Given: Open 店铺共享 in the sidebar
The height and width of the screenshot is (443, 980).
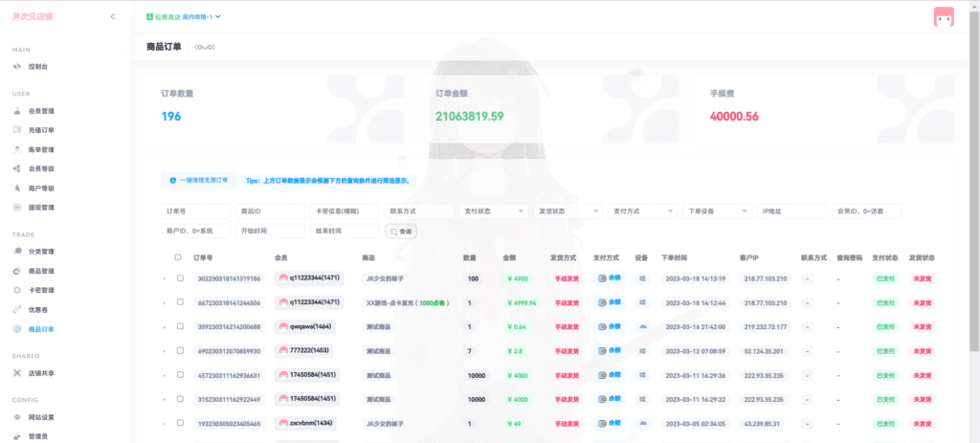Looking at the screenshot, I should click(x=40, y=373).
